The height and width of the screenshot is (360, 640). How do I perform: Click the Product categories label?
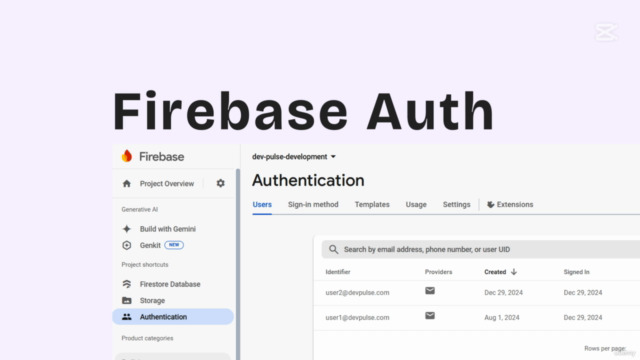147,338
